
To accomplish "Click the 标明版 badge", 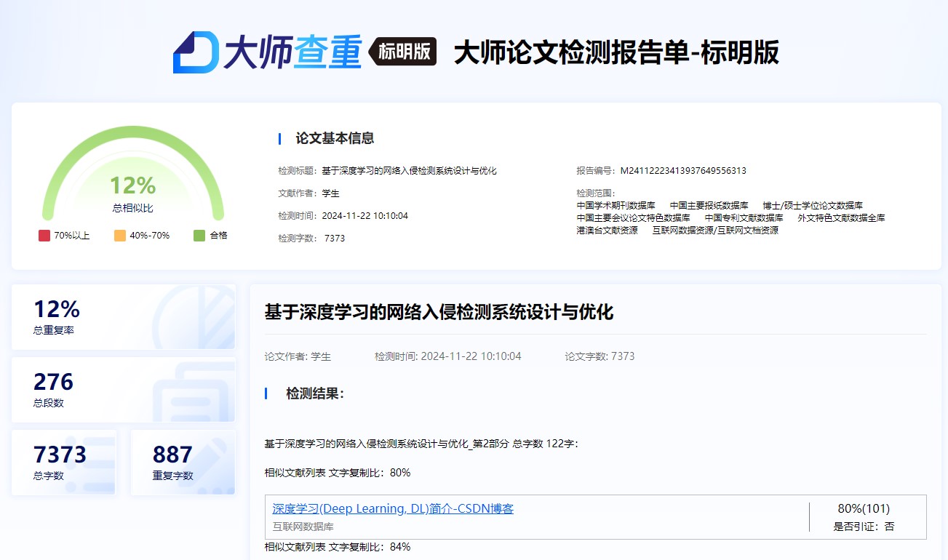I will point(403,52).
